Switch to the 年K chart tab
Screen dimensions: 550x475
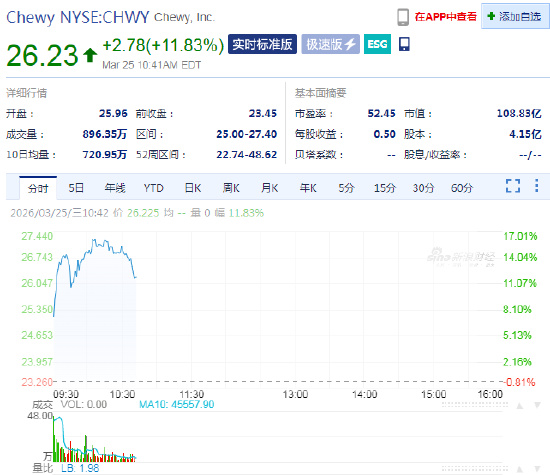coord(308,188)
